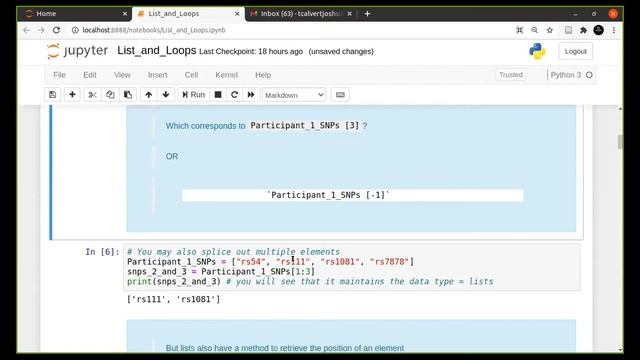
Task: Click the screen capture icon in address bar
Action: (x=520, y=30)
